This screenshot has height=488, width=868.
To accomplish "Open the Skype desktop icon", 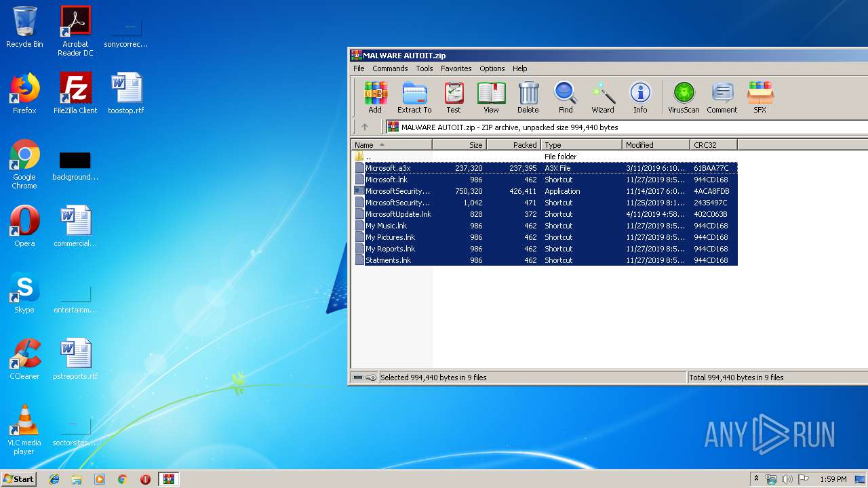I will point(24,293).
